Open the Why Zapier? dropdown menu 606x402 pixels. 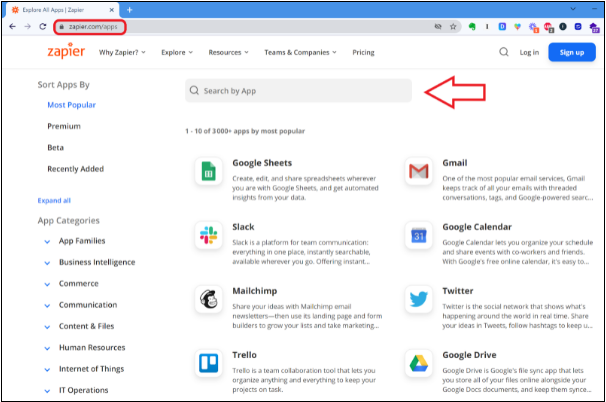click(x=124, y=52)
